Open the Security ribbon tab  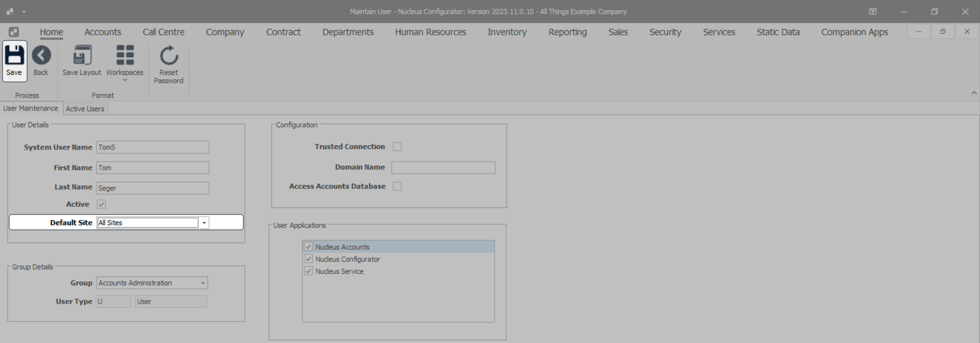pos(665,32)
